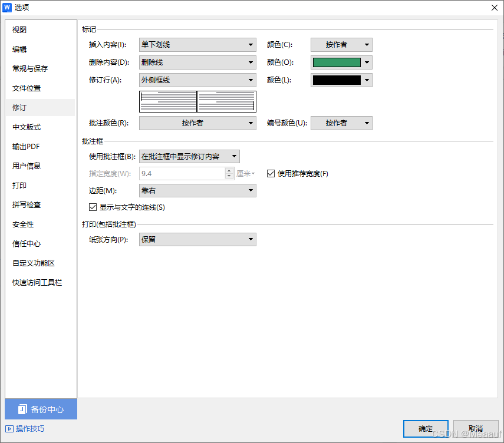Open 删除内容(D) dropdown showing 删除线
The image size is (504, 443).
coord(197,62)
